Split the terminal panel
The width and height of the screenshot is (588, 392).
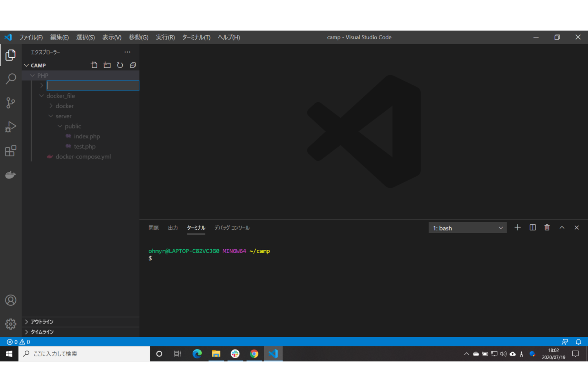pos(533,228)
